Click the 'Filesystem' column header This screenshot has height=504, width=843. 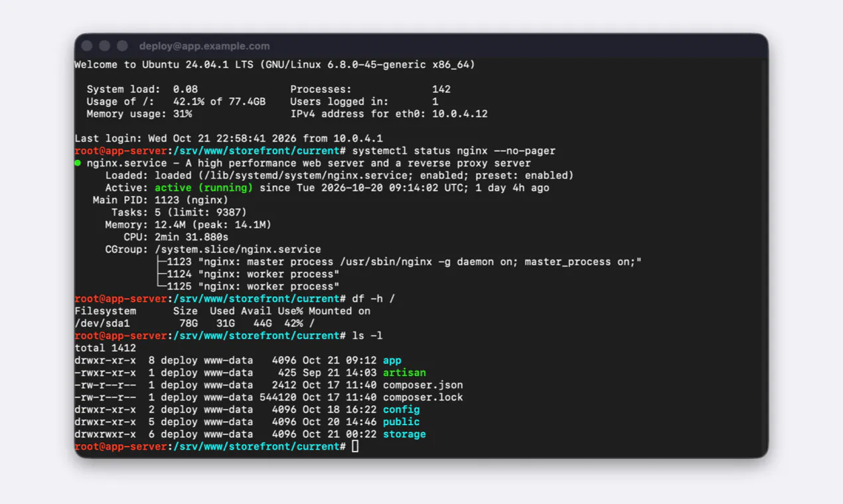click(x=106, y=311)
